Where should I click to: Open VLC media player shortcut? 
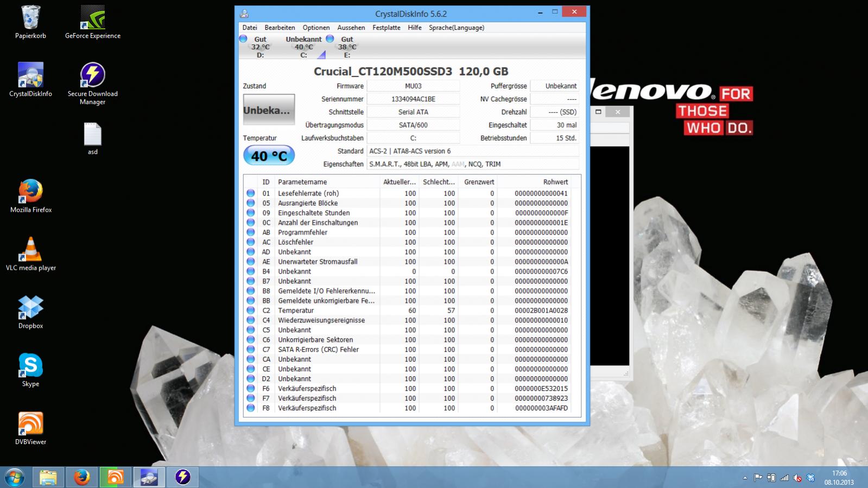point(31,254)
